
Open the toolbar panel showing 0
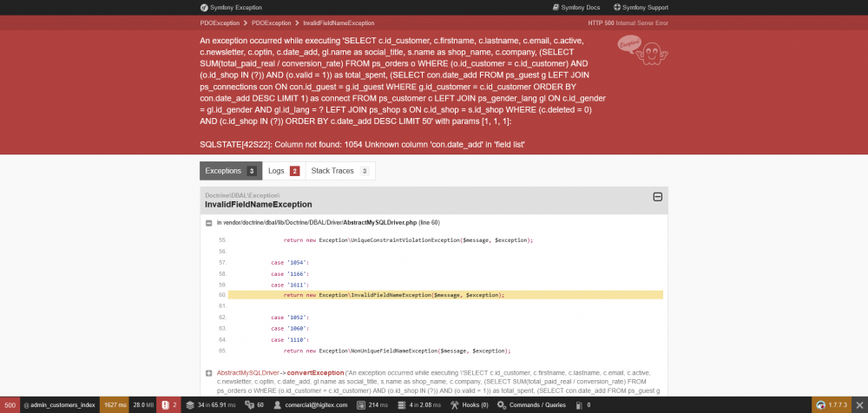(583, 405)
